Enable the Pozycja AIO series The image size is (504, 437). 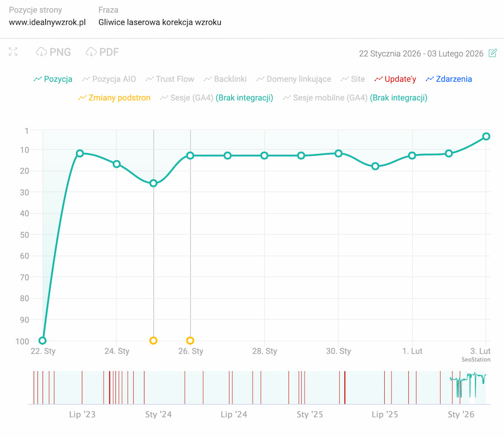109,79
